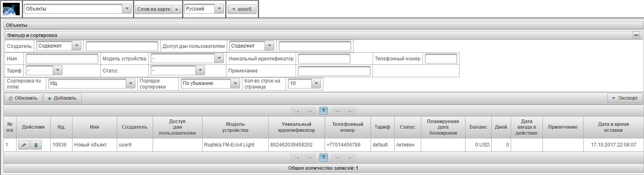Go to last page in top pager

click(350, 111)
